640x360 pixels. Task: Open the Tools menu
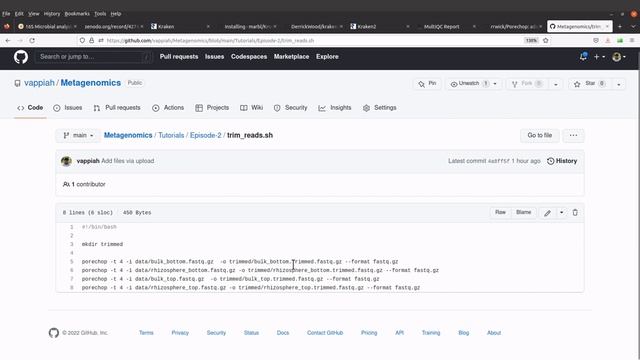(x=100, y=13)
